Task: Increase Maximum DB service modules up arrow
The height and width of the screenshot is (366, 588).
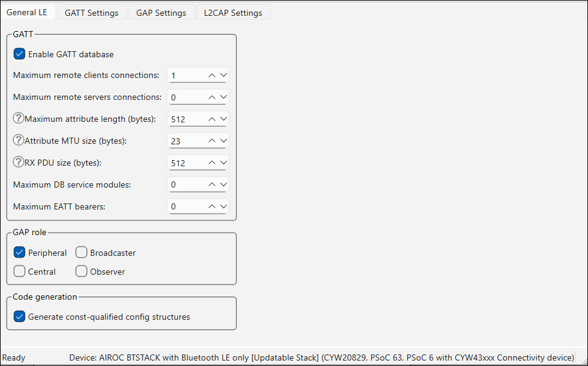Action: pyautogui.click(x=212, y=185)
